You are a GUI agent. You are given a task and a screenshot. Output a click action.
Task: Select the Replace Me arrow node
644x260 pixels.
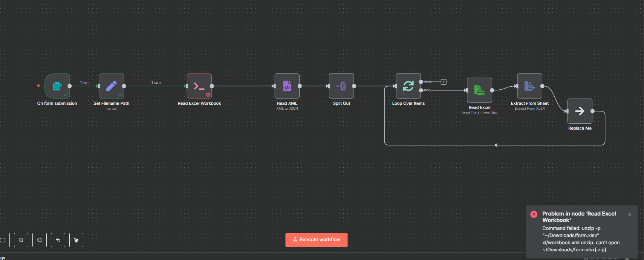click(580, 111)
